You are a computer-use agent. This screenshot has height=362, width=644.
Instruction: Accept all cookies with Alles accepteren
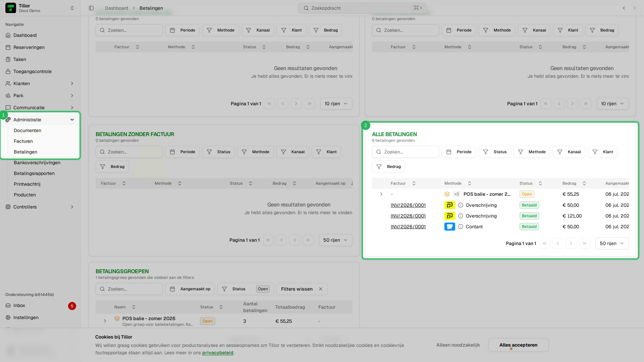pos(518,345)
